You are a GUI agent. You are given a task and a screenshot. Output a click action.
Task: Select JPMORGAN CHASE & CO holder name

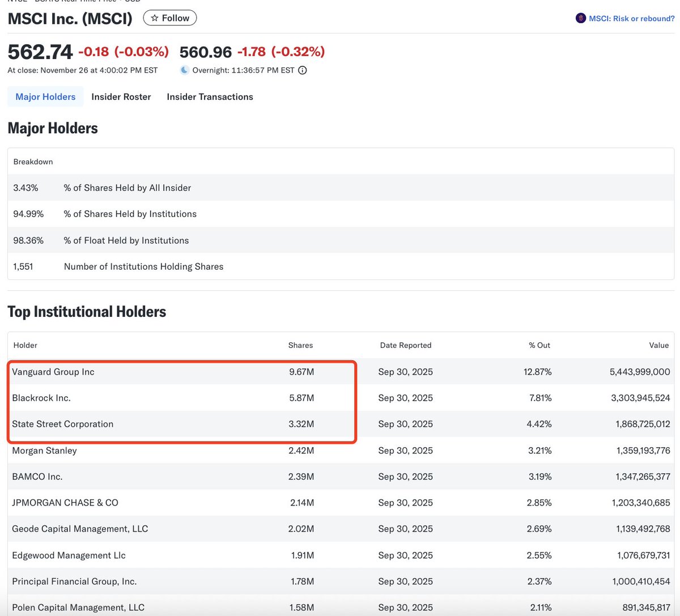65,503
